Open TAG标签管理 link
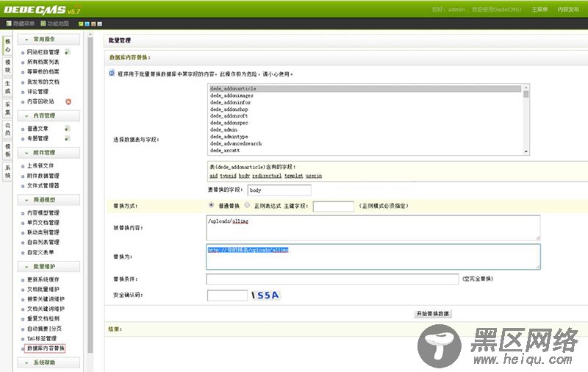This screenshot has width=588, height=372. click(42, 338)
